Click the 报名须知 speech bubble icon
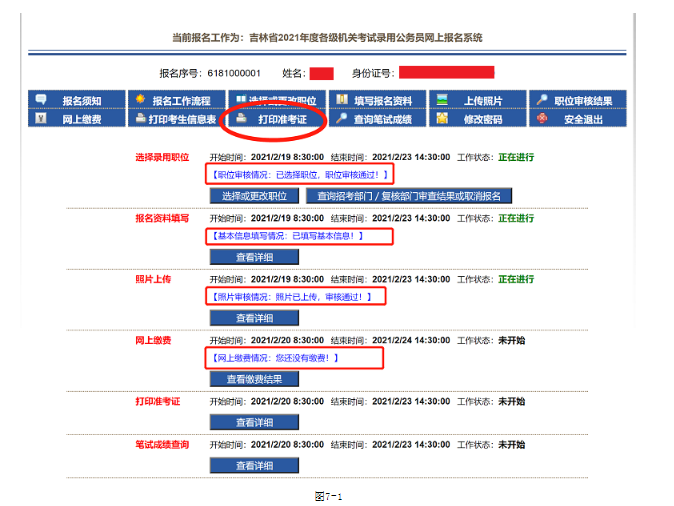 point(41,100)
